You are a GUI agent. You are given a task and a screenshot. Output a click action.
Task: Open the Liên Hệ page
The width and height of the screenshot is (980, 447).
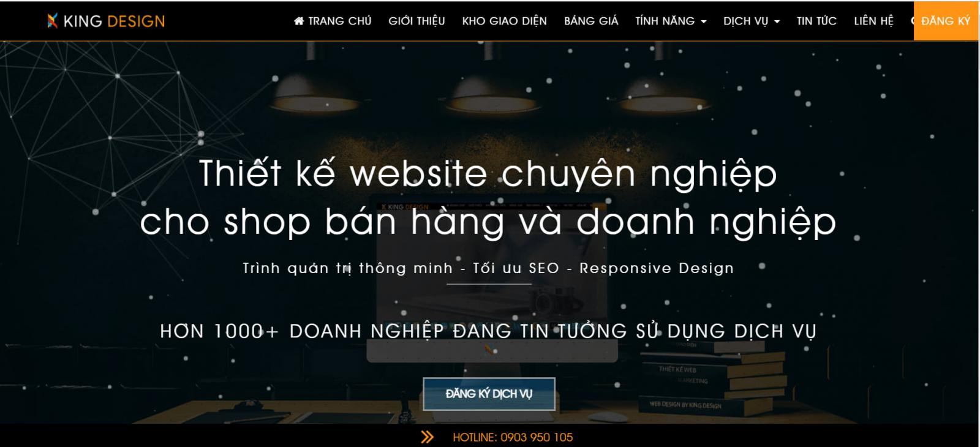[873, 21]
